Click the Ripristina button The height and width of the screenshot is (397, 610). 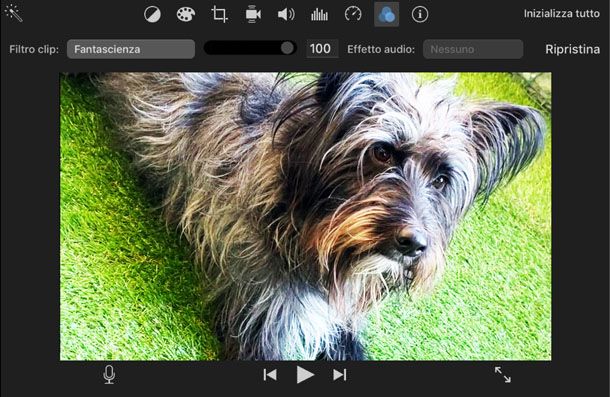pyautogui.click(x=572, y=49)
